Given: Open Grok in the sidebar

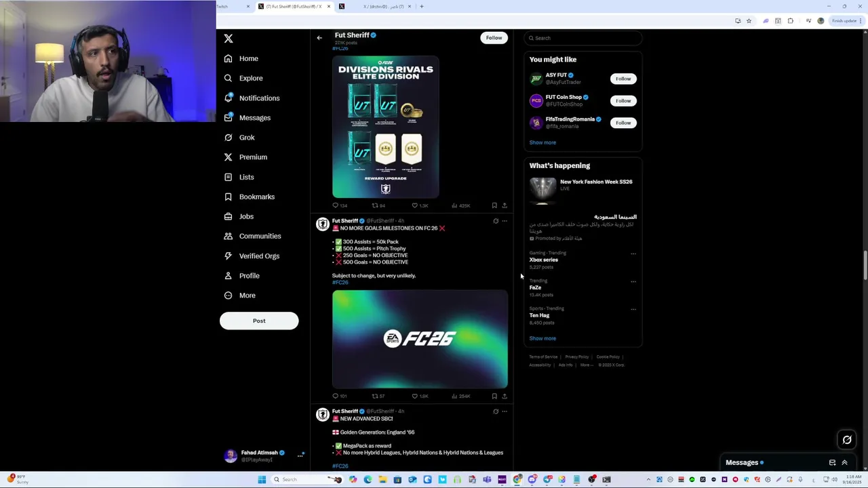Looking at the screenshot, I should click(239, 138).
